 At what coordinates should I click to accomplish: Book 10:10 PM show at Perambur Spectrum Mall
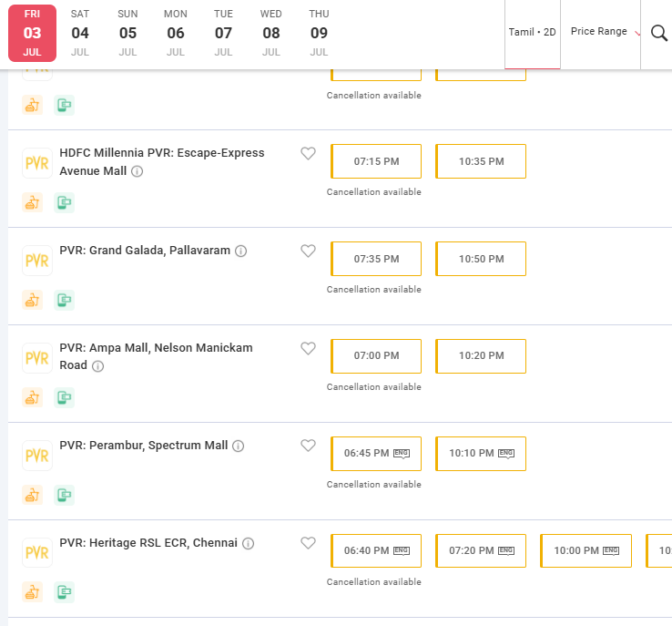481,454
